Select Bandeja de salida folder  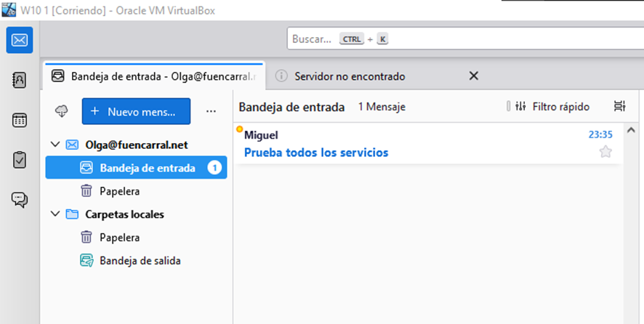pyautogui.click(x=140, y=261)
